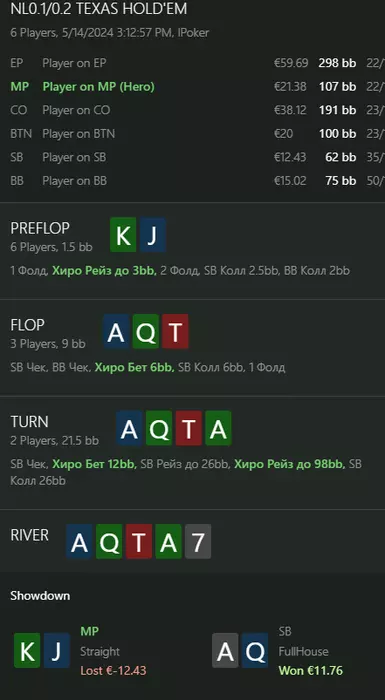Click the 'Хиро Бет 6bb' flop action
The image size is (385, 700).
134,367
